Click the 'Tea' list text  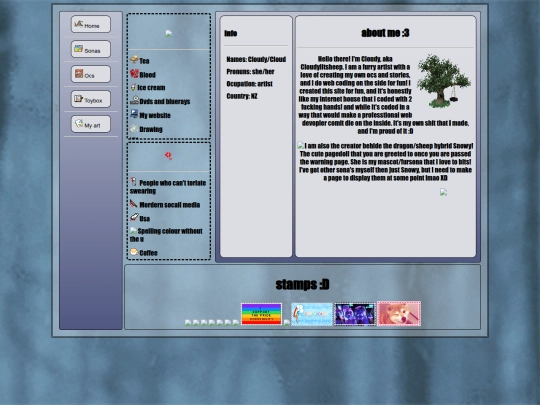144,61
